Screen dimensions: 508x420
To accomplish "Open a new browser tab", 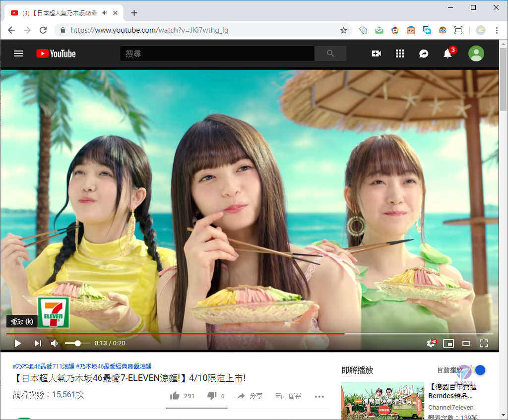I will (x=134, y=13).
